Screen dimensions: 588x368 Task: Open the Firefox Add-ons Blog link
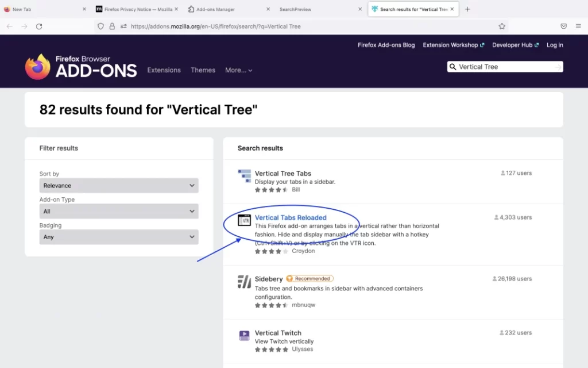[386, 45]
